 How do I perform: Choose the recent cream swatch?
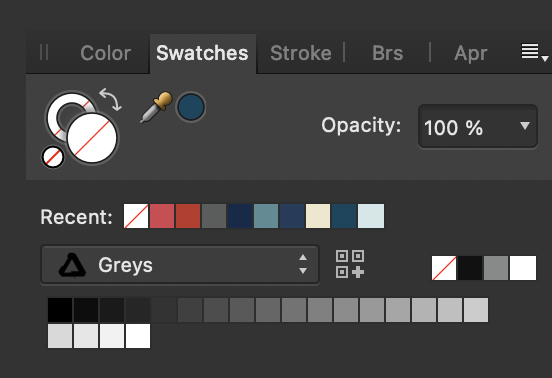click(318, 216)
